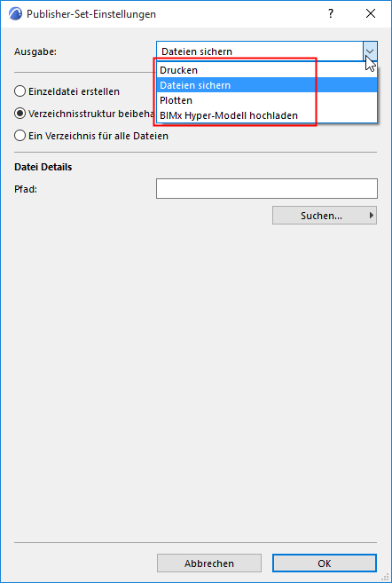Click the resize grip in dialog corner

tap(385, 577)
